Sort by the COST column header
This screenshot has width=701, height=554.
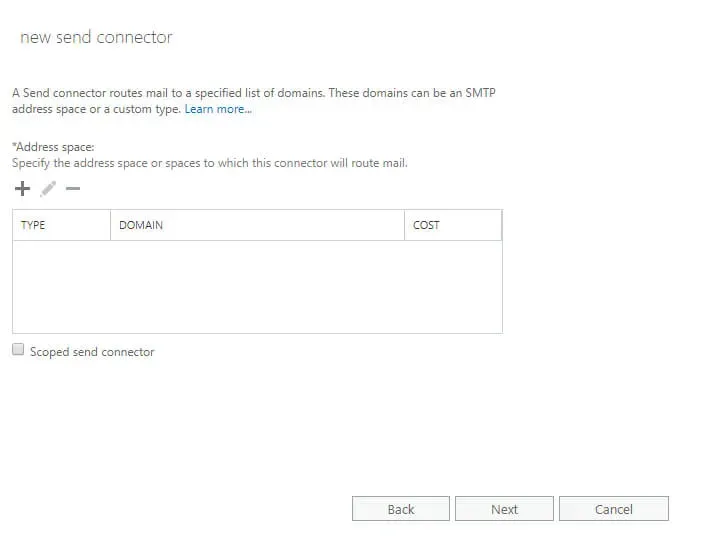click(453, 225)
